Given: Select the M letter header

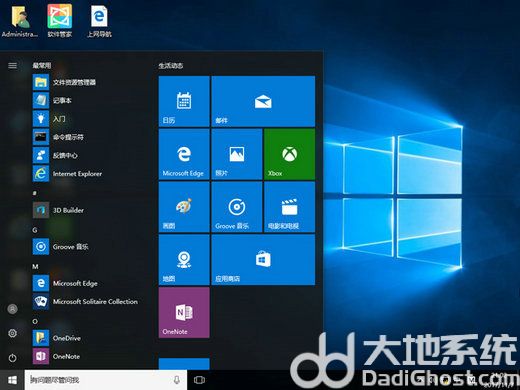Looking at the screenshot, I should pos(35,266).
